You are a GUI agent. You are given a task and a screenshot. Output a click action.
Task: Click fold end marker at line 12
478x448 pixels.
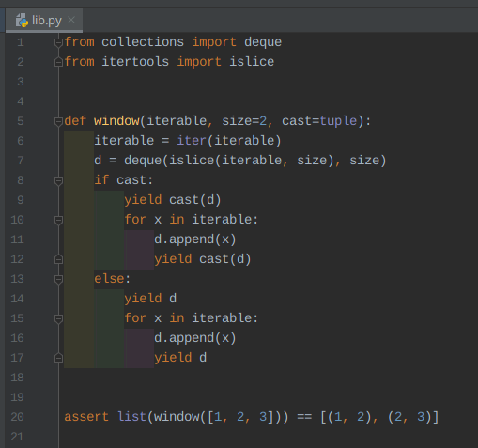(x=58, y=259)
